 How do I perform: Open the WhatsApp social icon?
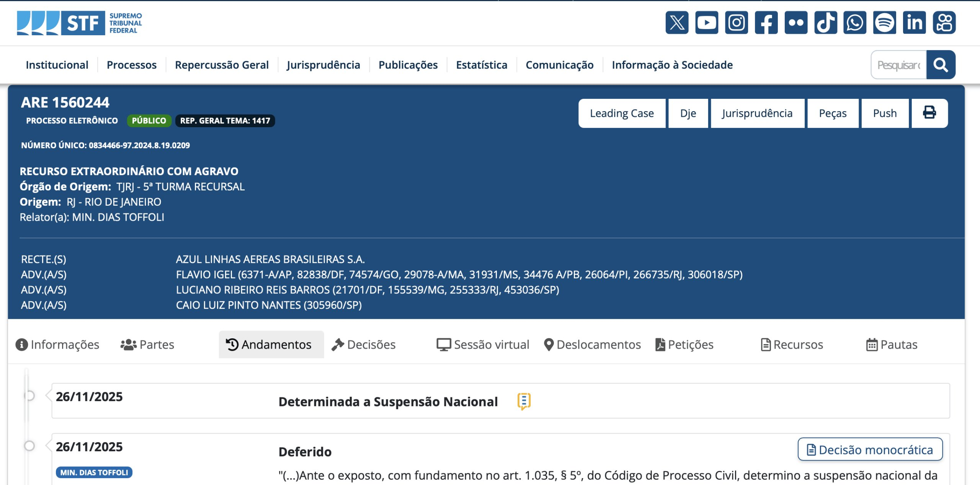point(855,23)
